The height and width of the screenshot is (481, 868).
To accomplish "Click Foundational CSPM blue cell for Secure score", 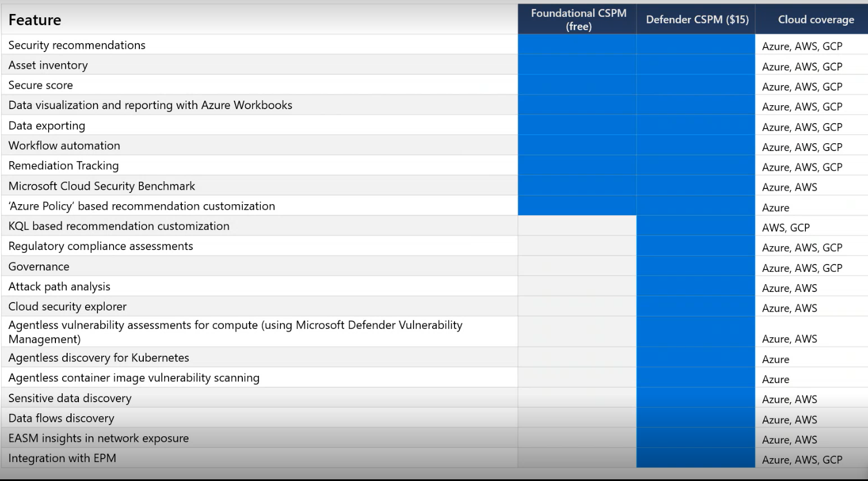I will (x=577, y=85).
